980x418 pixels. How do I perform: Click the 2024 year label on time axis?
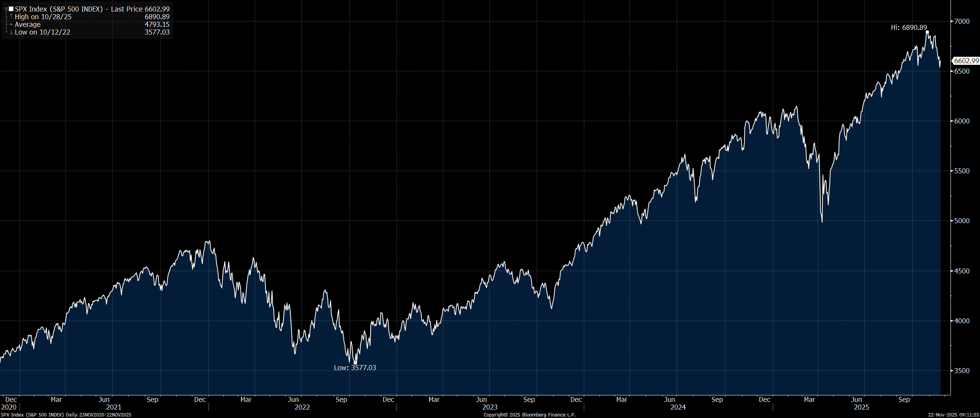pyautogui.click(x=678, y=407)
